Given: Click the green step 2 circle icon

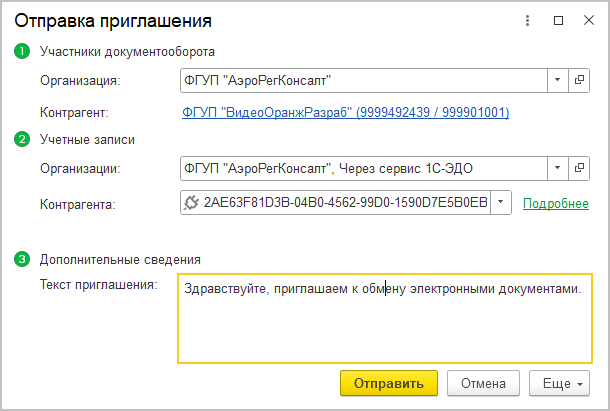Looking at the screenshot, I should 22,139.
